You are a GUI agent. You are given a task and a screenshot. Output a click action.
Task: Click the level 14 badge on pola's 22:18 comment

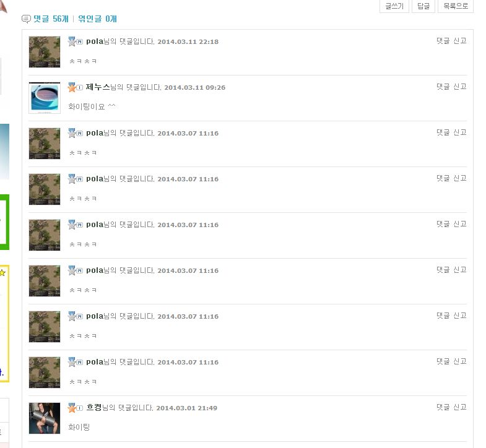(80, 42)
